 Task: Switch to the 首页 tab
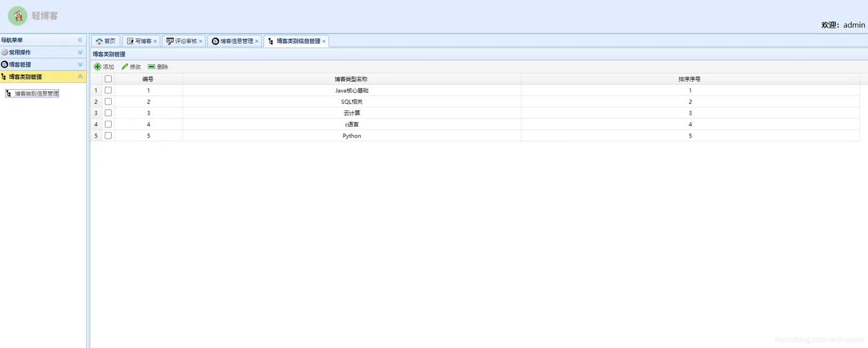pyautogui.click(x=105, y=41)
